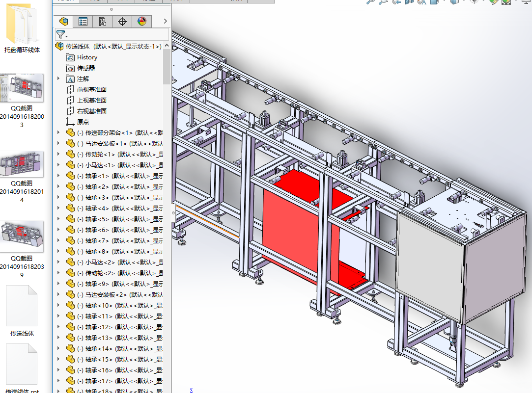Select the 传送线体 file on the desktop
The width and height of the screenshot is (532, 393).
point(22,311)
